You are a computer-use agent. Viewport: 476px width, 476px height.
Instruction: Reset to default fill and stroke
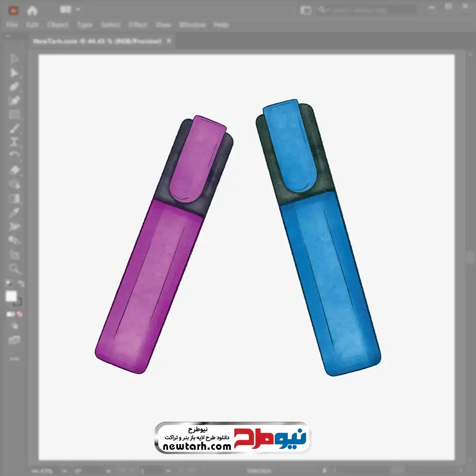point(8,284)
